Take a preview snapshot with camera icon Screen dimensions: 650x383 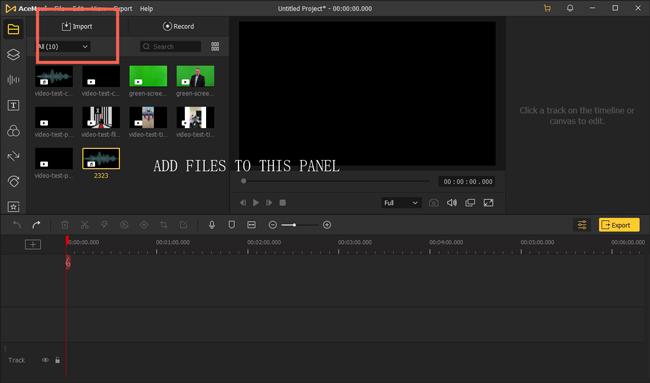(434, 203)
